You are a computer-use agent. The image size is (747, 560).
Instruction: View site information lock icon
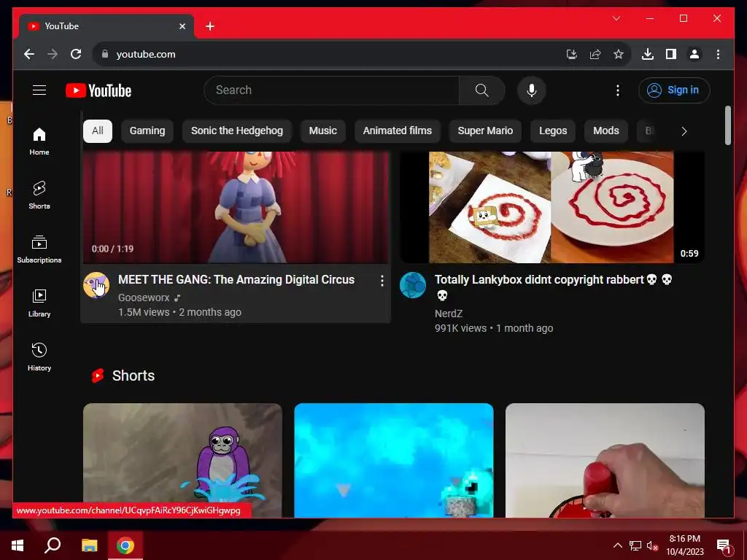pyautogui.click(x=105, y=54)
